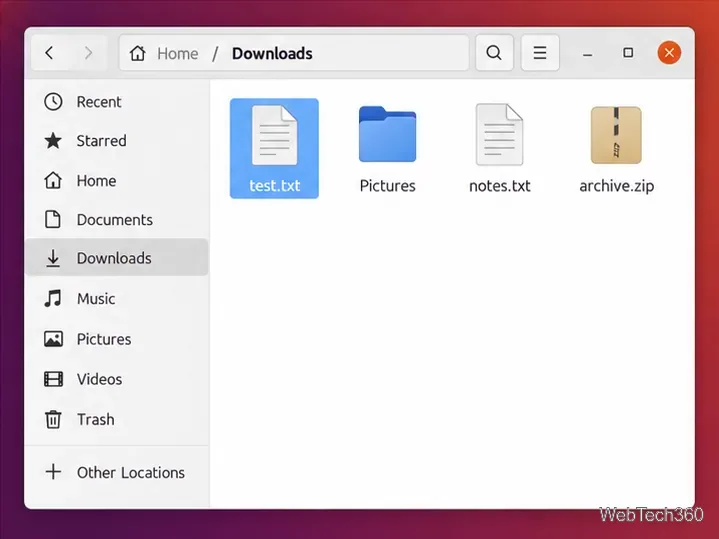Screen dimensions: 719x539
Task: Click the Pictures folder name label
Action: pos(387,186)
